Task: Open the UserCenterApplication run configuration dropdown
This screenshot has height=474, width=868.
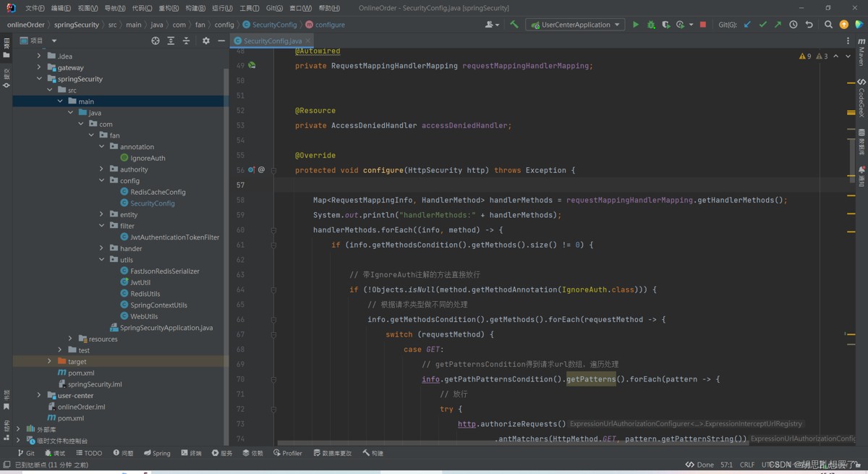Action: pos(576,25)
